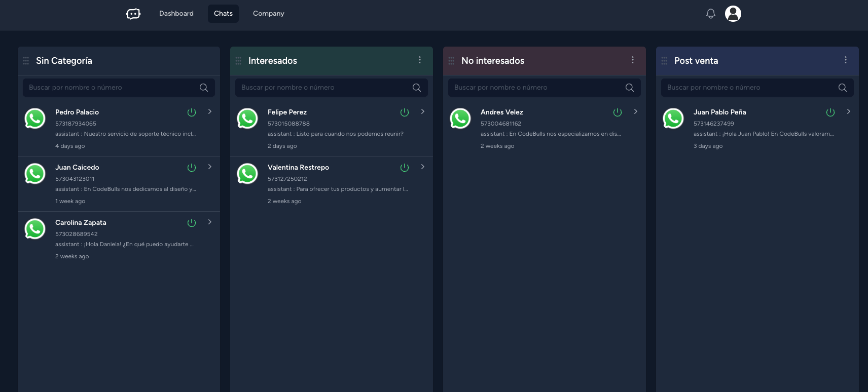Viewport: 868px width, 392px height.
Task: Go to the Dashboard tab
Action: click(x=176, y=14)
